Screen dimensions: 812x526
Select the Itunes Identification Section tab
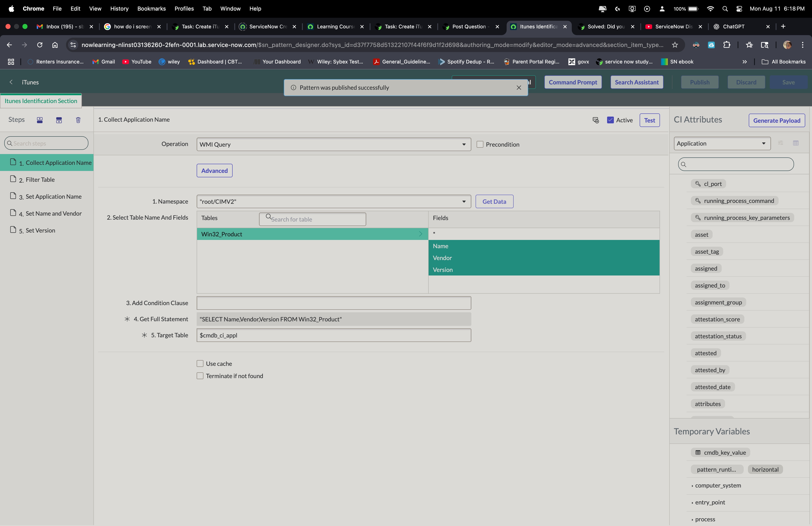click(41, 101)
